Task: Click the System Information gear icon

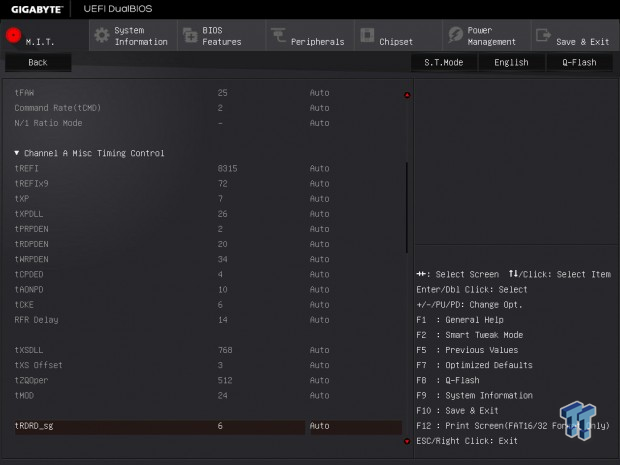Action: (x=102, y=35)
